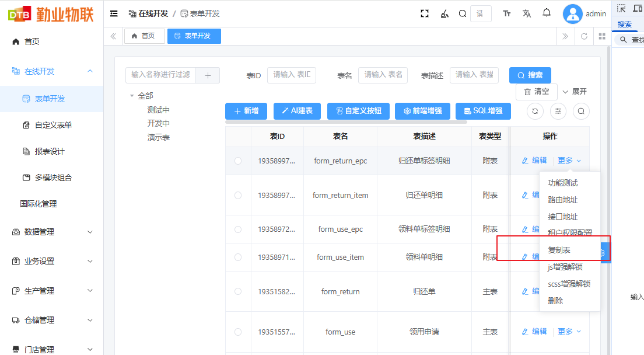Focus the 输入名称进行过滤 filter field
644x355 pixels.
click(x=160, y=75)
